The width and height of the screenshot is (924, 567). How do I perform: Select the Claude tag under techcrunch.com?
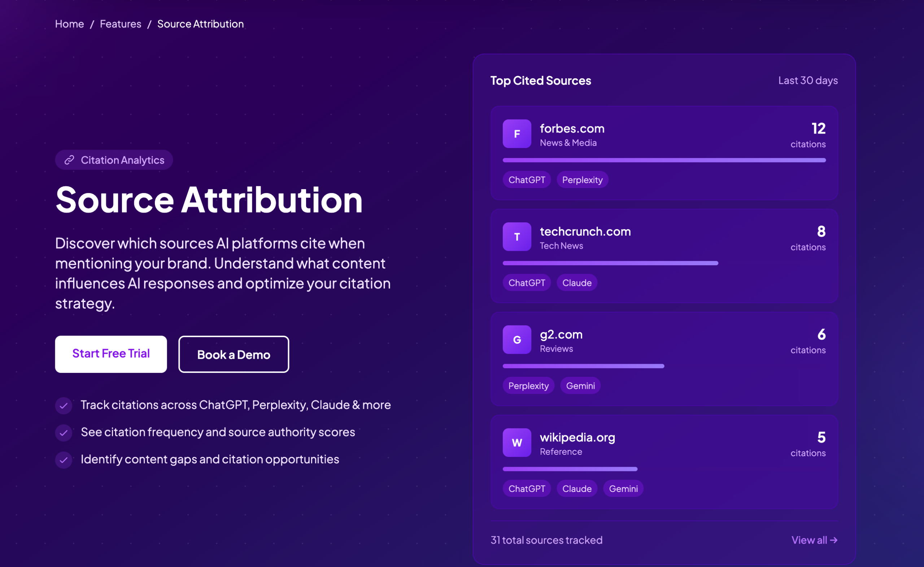[x=577, y=283]
